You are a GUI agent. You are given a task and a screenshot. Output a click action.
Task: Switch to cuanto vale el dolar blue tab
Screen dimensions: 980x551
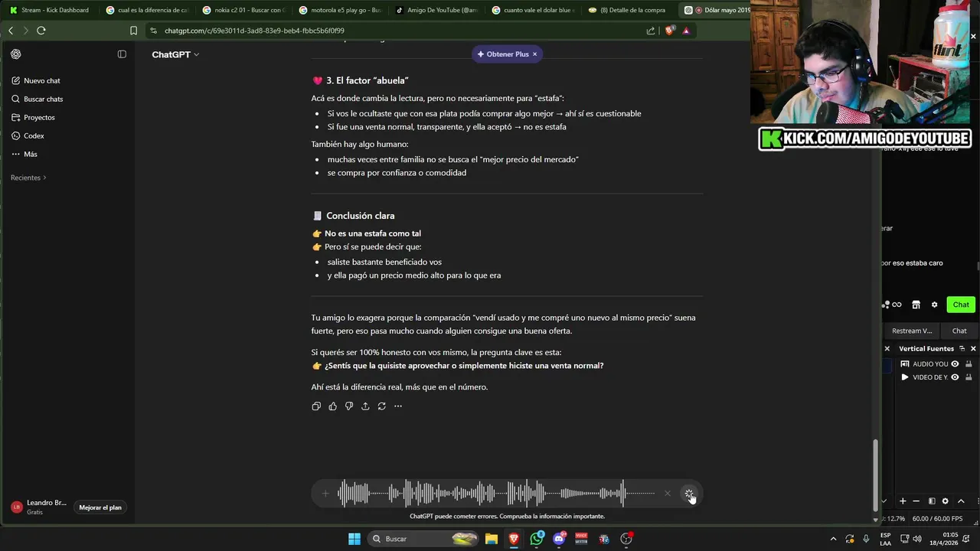533,10
